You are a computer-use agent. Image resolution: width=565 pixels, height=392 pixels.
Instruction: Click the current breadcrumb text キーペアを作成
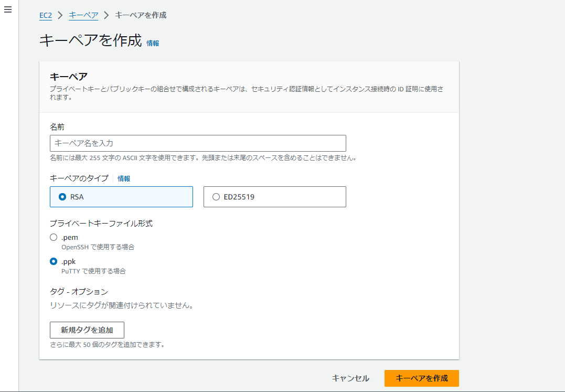tap(141, 15)
